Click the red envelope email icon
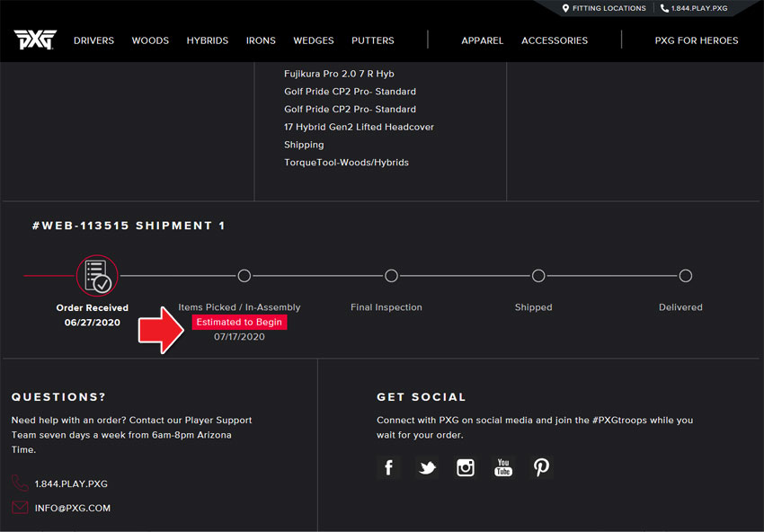 [x=20, y=508]
